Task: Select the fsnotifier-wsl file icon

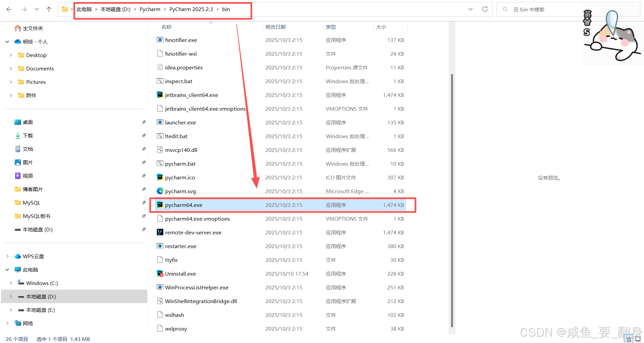Action: [x=160, y=54]
